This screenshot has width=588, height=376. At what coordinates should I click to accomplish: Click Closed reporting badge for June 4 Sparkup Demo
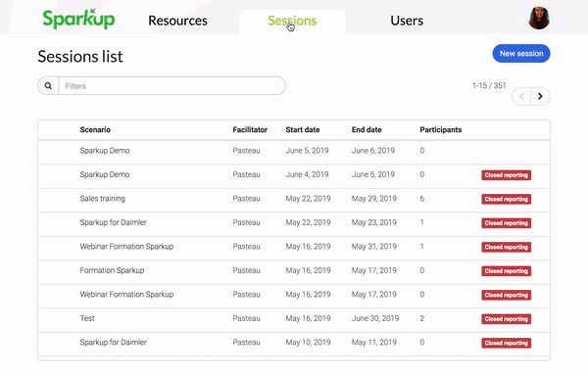[507, 175]
